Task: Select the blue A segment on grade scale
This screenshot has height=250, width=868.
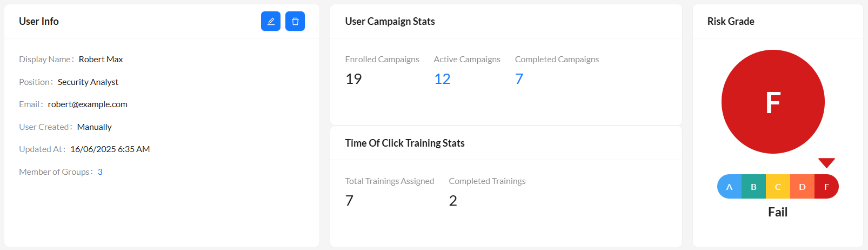Action: click(x=730, y=187)
